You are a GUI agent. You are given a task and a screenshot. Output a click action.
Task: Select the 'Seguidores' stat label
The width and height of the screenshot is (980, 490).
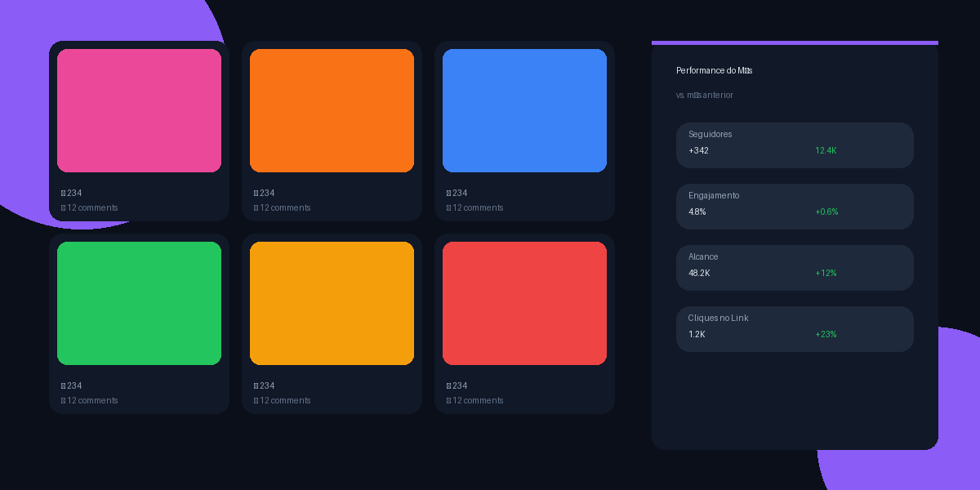tap(710, 134)
